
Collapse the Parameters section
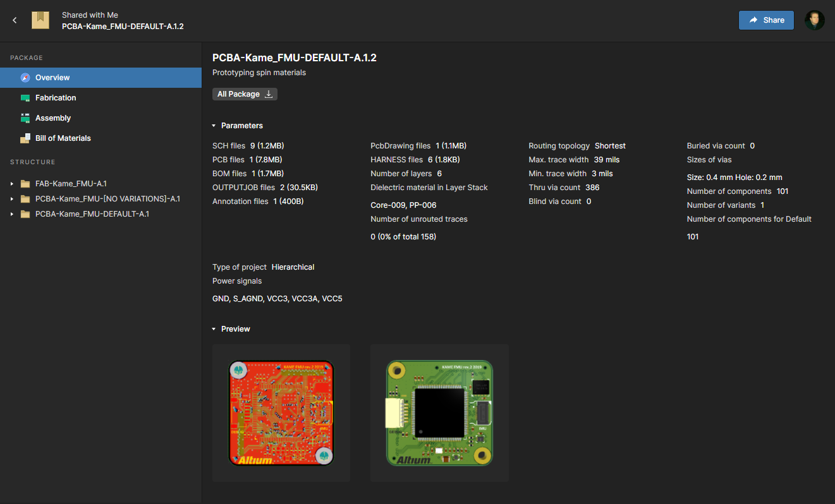point(214,126)
